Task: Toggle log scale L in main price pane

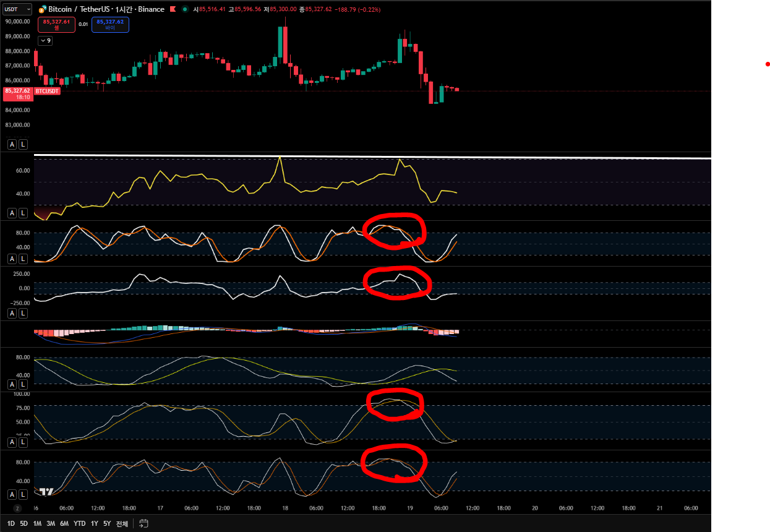Action: [23, 144]
